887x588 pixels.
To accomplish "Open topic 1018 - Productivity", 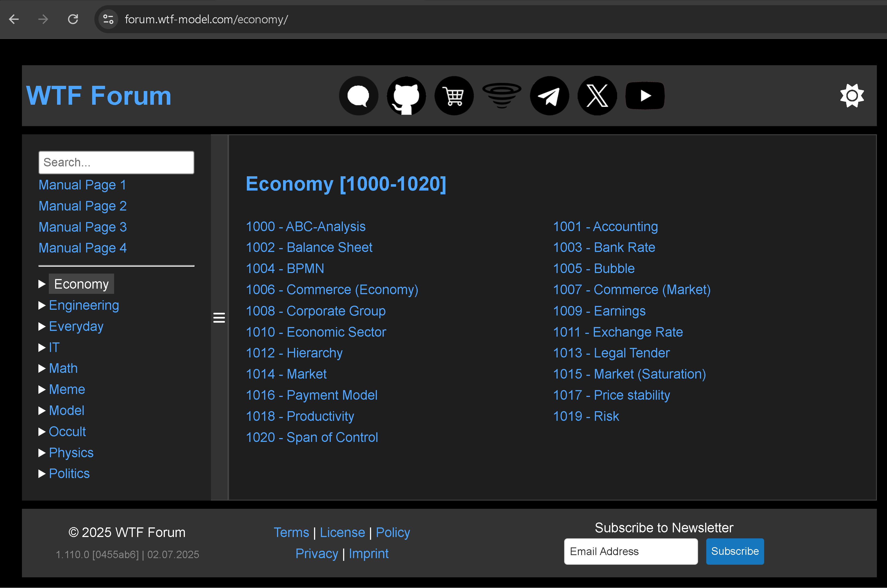I will (x=300, y=416).
